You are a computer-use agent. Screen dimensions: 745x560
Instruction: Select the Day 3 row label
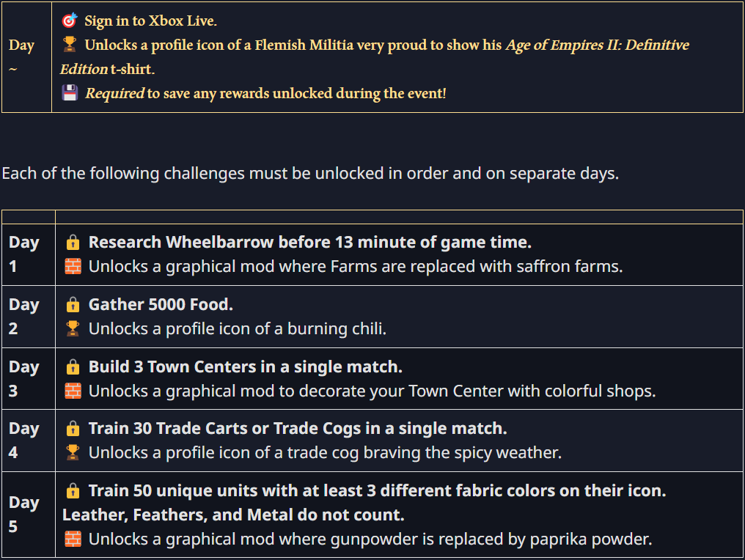coord(23,378)
